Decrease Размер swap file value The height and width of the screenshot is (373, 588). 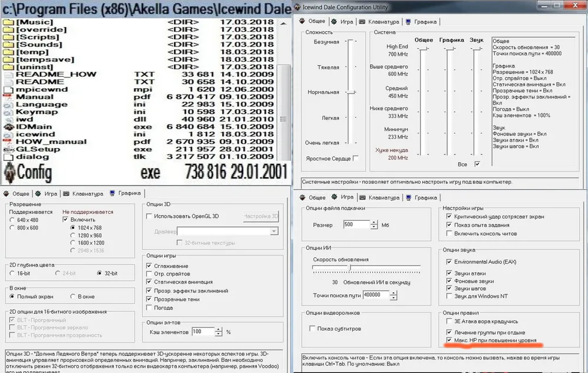tap(374, 227)
